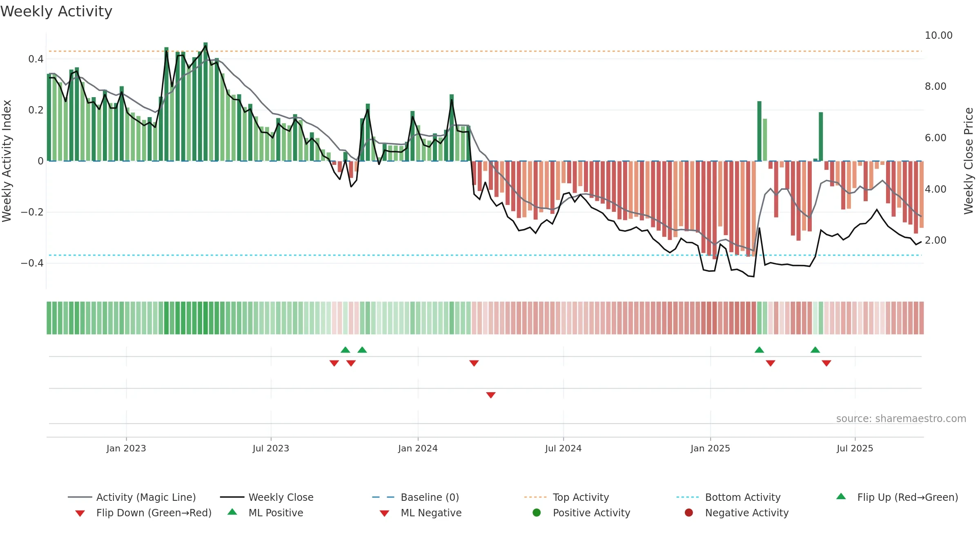Click the 10.00 price axis label
This screenshot has width=980, height=551.
click(x=938, y=36)
